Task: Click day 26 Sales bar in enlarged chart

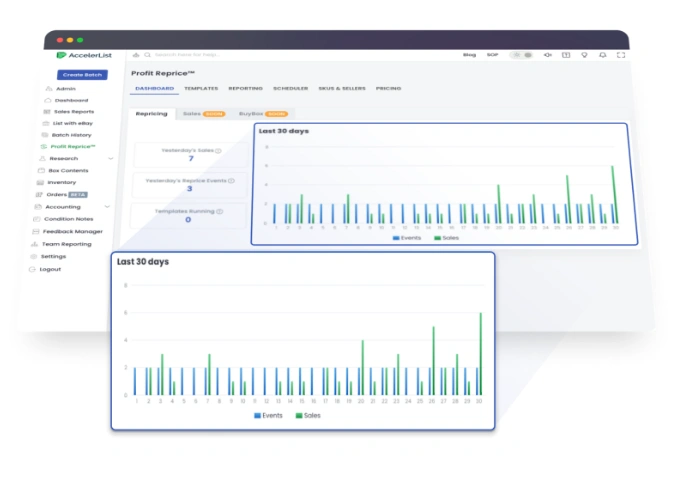Action: pos(433,361)
